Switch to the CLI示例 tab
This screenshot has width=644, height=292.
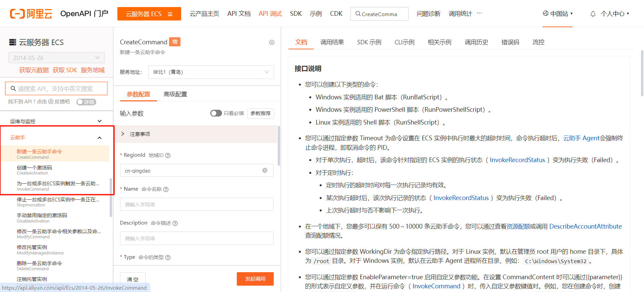405,42
